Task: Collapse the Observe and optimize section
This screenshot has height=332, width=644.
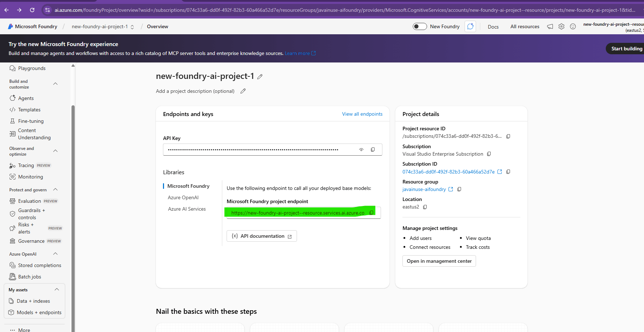Action: coord(55,151)
